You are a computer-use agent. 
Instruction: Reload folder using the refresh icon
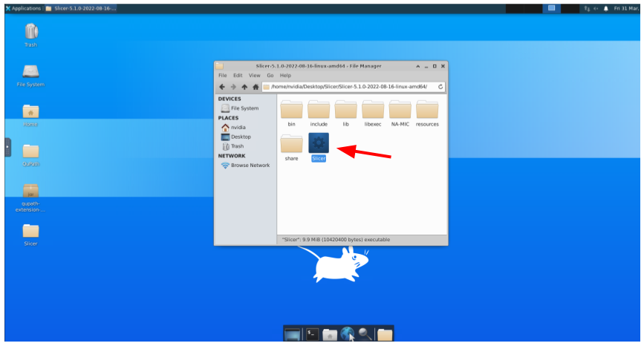tap(440, 87)
